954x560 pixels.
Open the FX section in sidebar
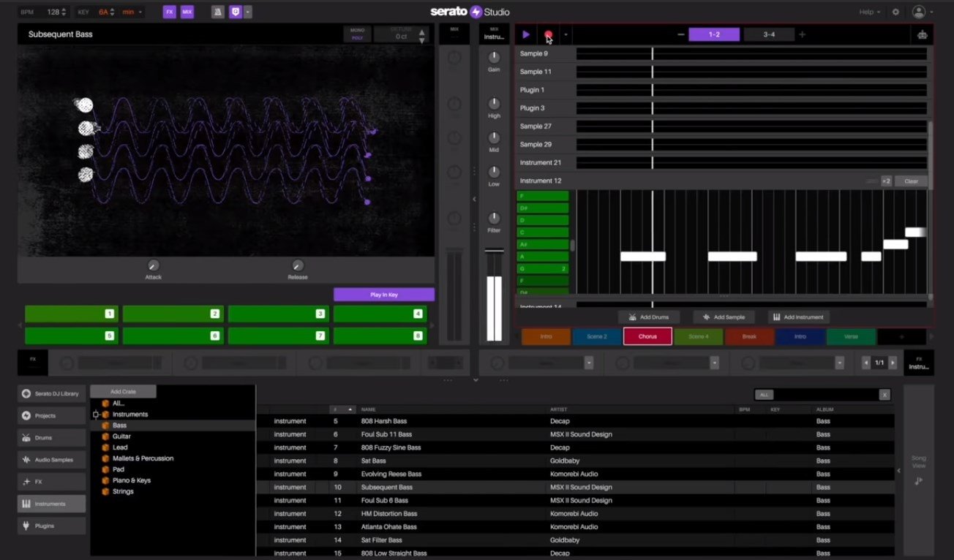tap(51, 482)
